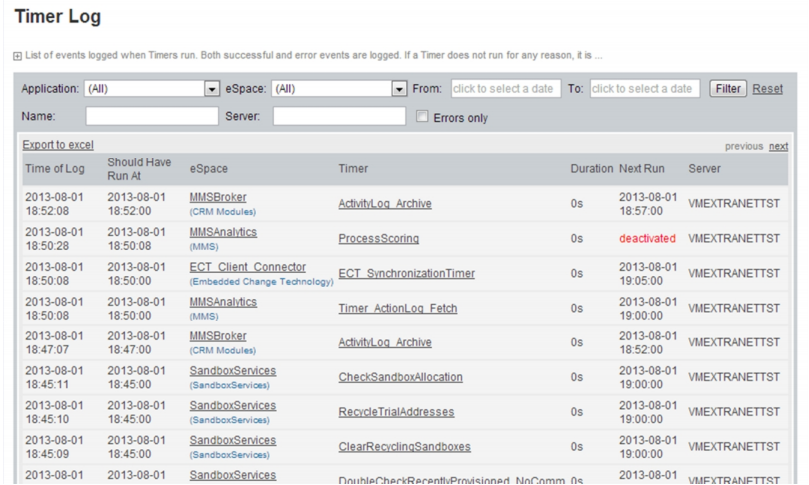The image size is (809, 485).
Task: Open the CheckSandboxAllocation timer link
Action: [400, 377]
